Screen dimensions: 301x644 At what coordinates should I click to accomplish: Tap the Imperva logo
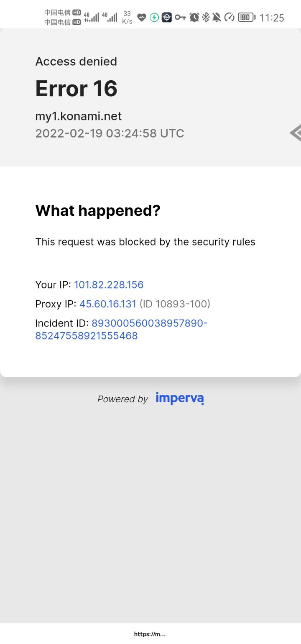click(x=180, y=399)
